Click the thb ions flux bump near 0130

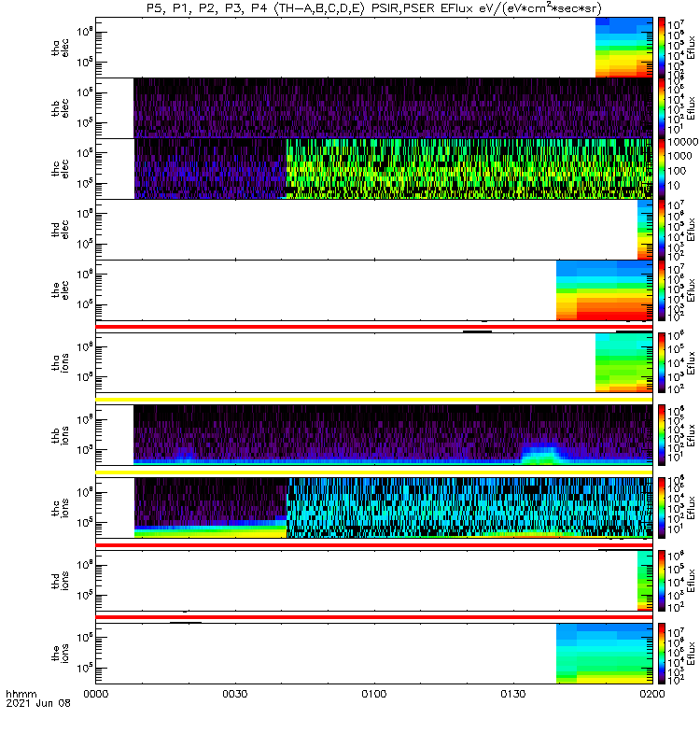(540, 454)
